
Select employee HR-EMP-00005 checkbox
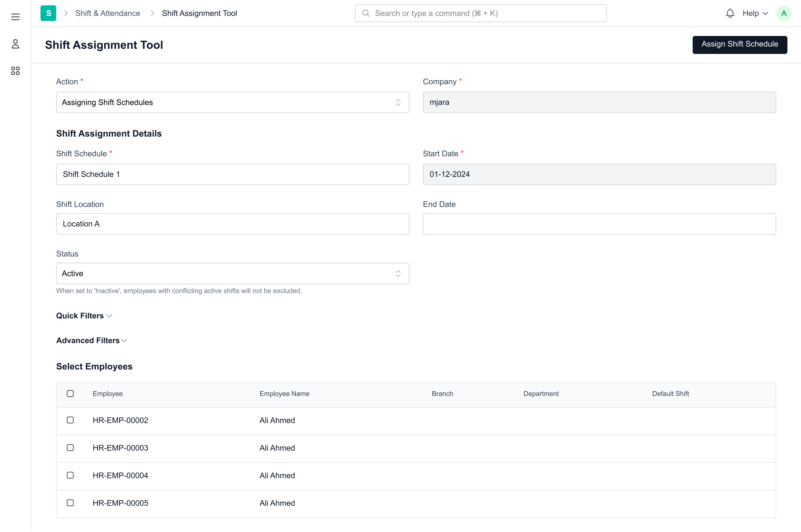tap(70, 503)
